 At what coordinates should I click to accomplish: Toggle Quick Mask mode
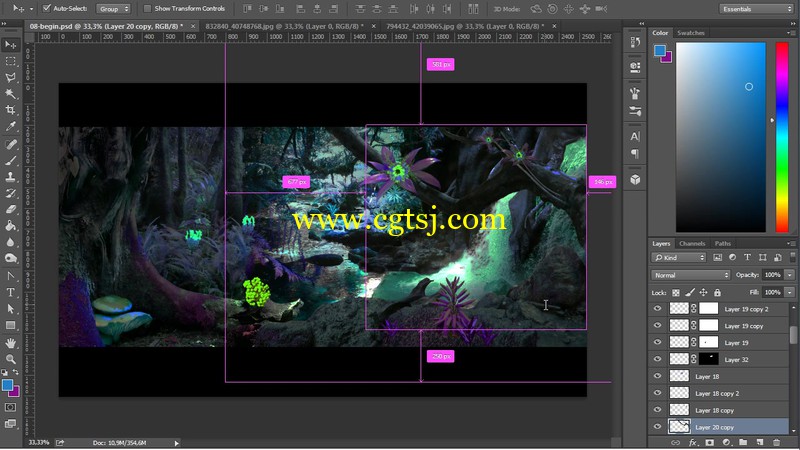10,407
